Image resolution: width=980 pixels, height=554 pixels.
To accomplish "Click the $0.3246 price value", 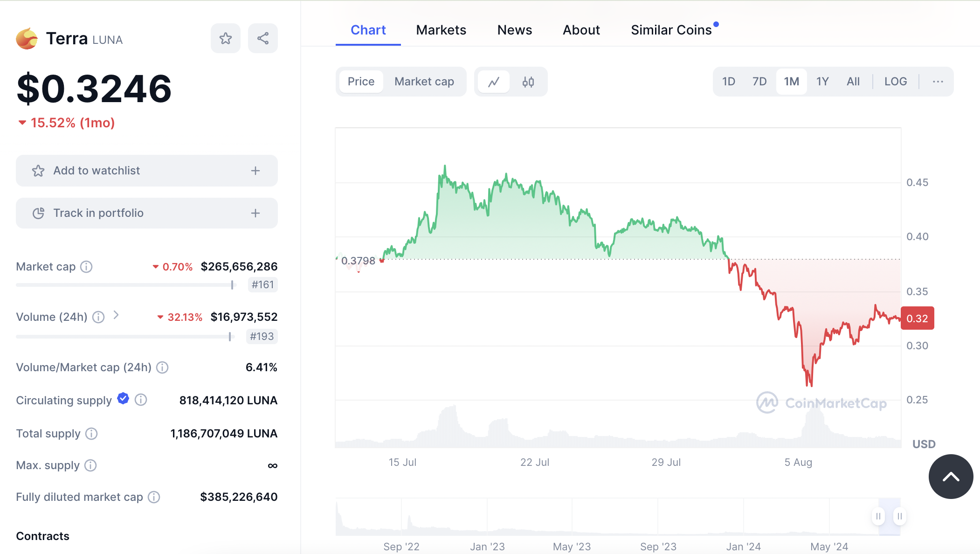I will [x=94, y=88].
